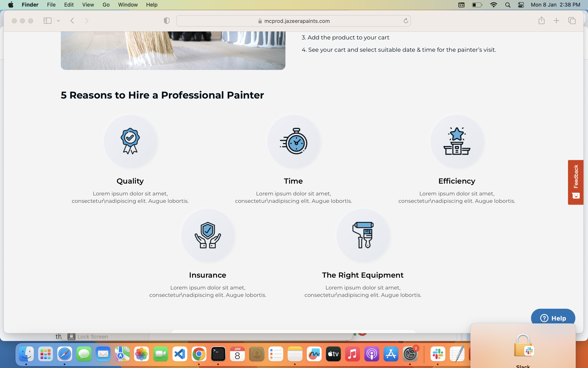Viewport: 588px width, 368px height.
Task: Open Mail from the Dock
Action: pos(103,354)
